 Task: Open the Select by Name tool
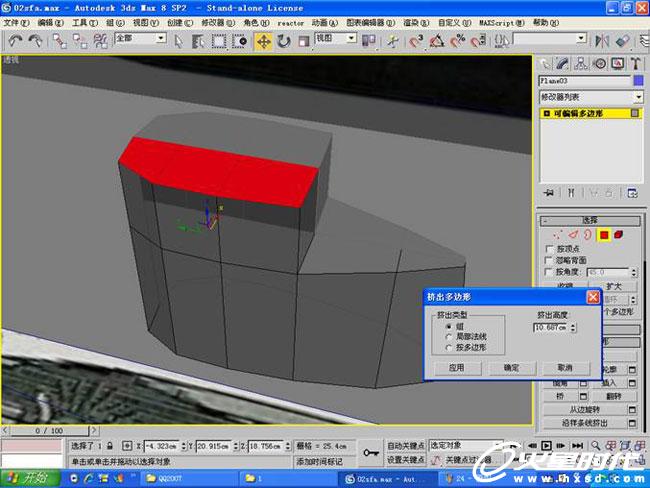(199, 41)
